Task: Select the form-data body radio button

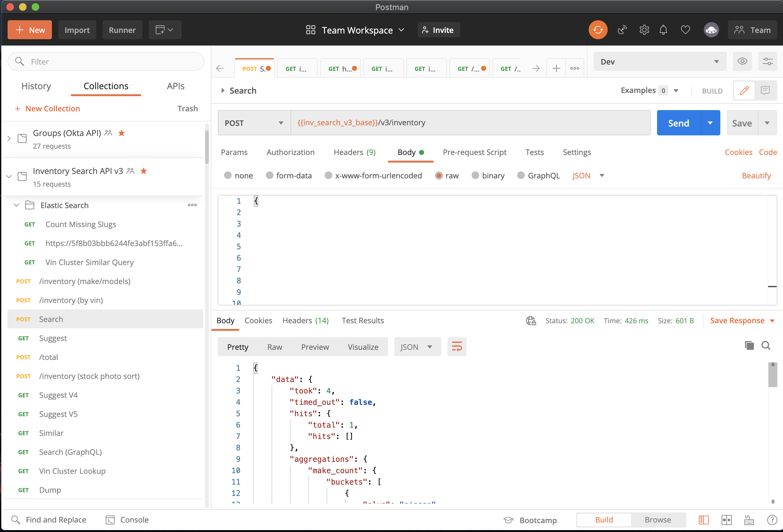Action: point(270,176)
